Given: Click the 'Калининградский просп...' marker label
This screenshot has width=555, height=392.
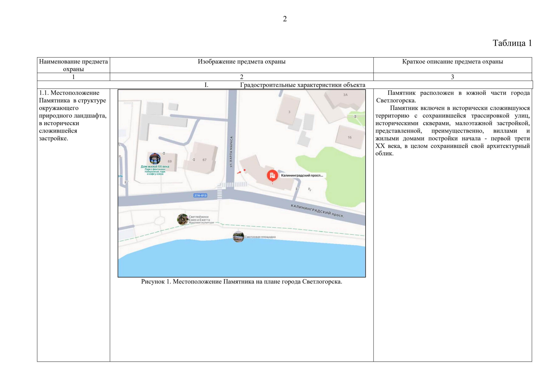Looking at the screenshot, I should click(302, 175).
